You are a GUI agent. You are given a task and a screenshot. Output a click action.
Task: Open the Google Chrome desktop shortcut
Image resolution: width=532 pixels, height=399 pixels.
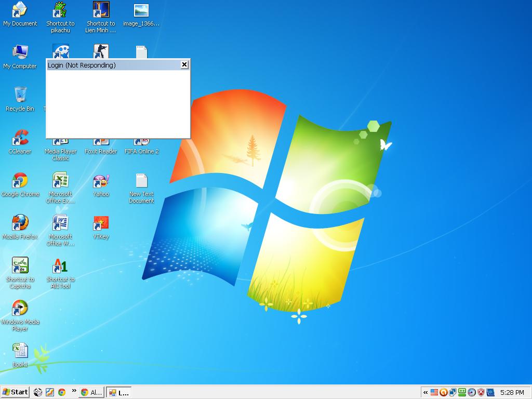click(x=20, y=181)
